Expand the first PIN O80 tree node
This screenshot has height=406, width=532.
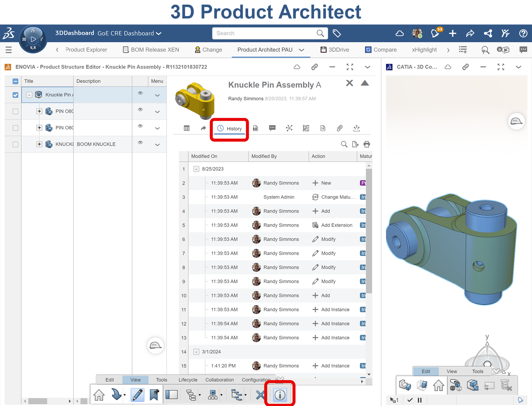click(39, 111)
